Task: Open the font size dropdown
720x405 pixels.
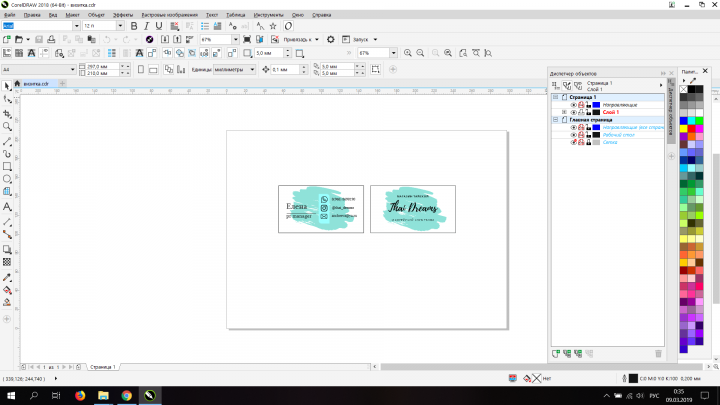Action: [x=120, y=26]
